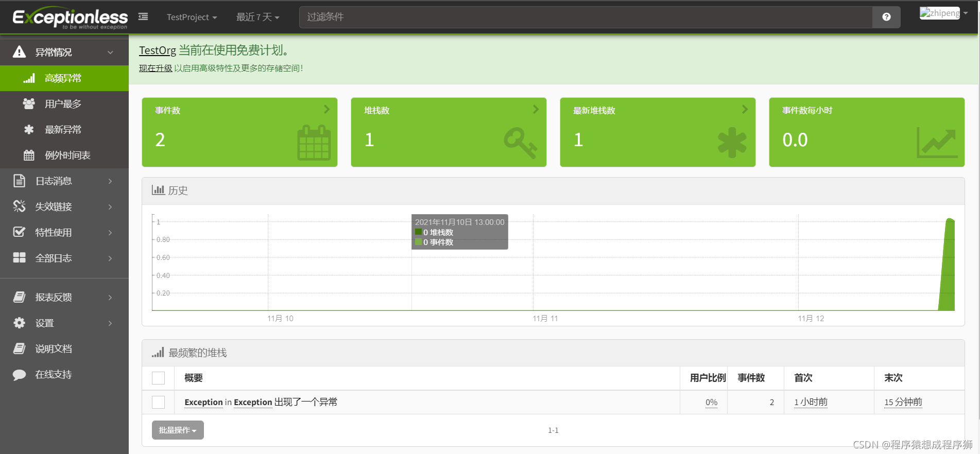Click the checkmark icon beside 特性使用
The width and height of the screenshot is (980, 454).
19,232
